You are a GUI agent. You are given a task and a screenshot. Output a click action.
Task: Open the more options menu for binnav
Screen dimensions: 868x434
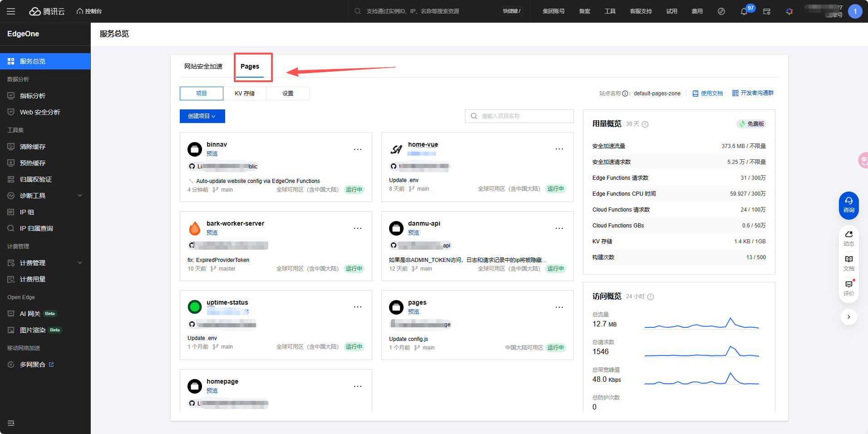tap(358, 149)
